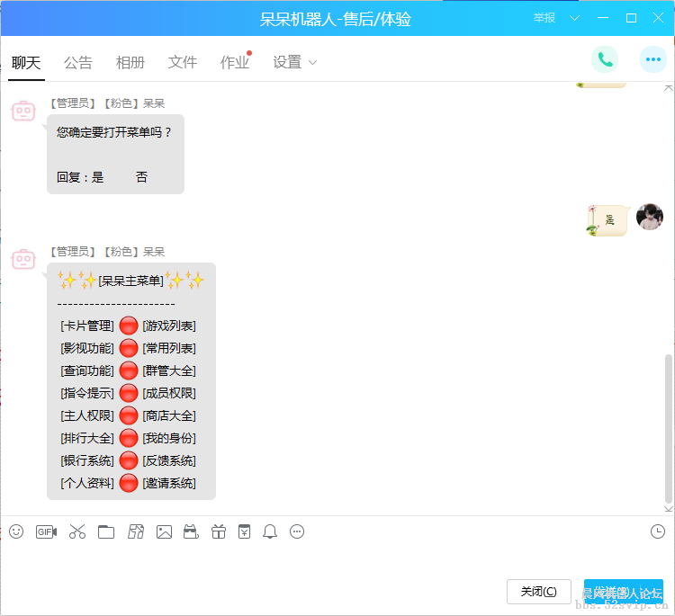
Task: Select the scissors screenshot tool
Action: coord(77,531)
